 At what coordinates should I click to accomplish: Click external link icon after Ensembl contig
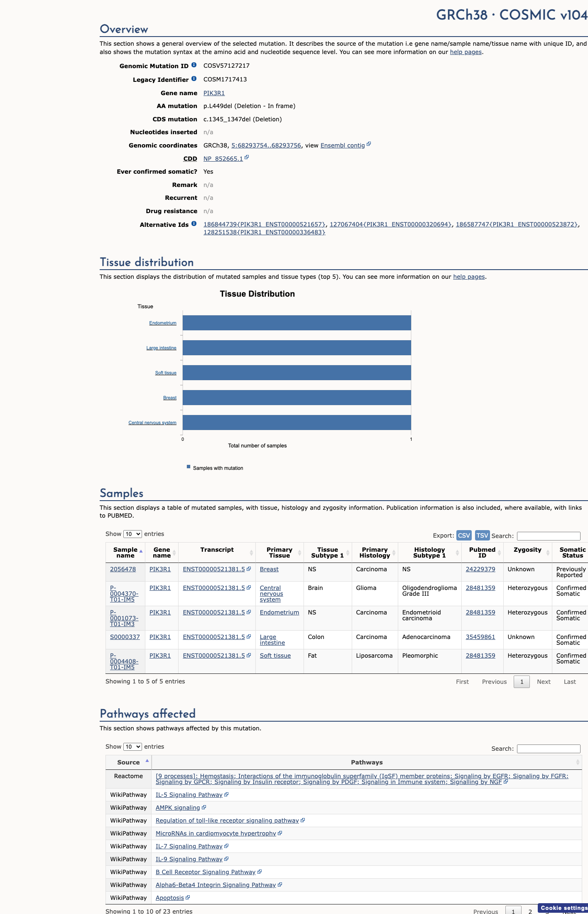point(369,144)
